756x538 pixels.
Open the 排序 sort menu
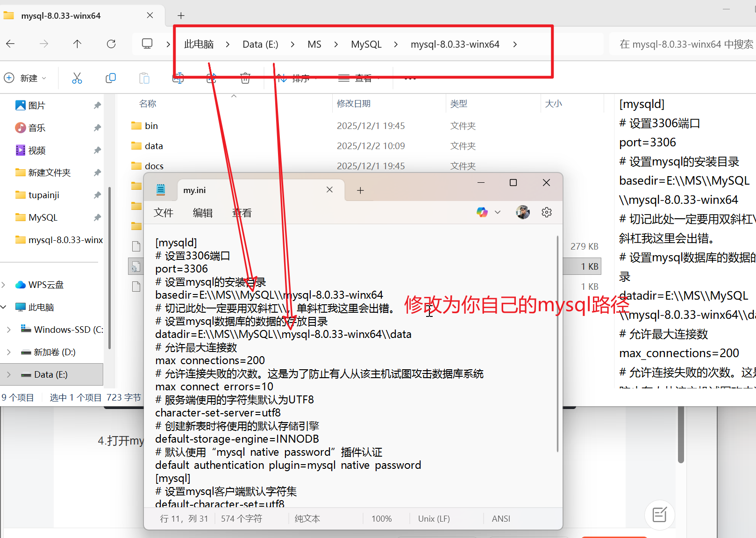coord(296,78)
